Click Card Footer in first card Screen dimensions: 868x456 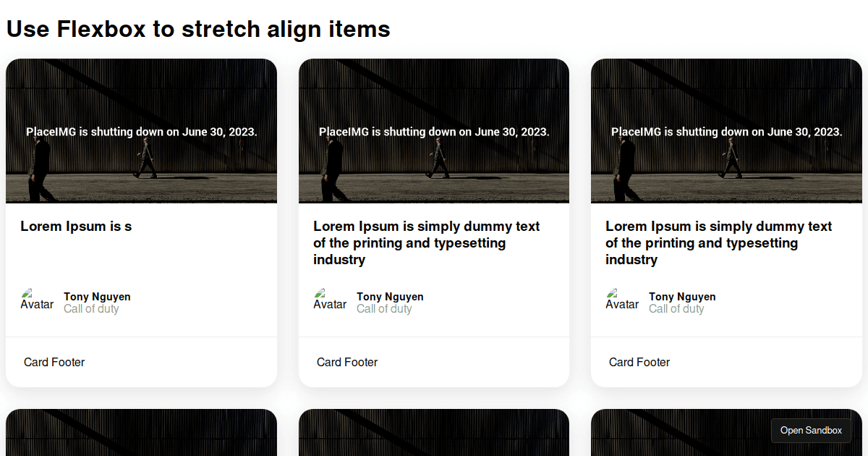(54, 363)
